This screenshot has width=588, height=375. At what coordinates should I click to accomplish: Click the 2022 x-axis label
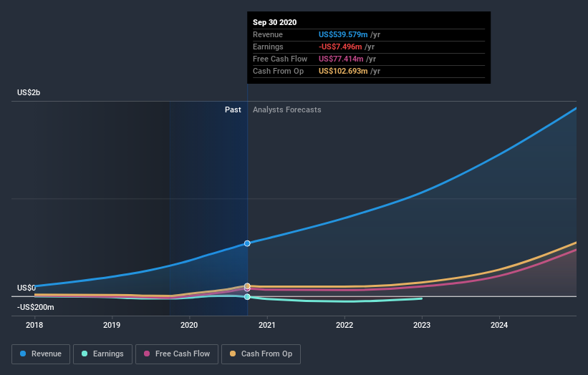click(x=344, y=325)
